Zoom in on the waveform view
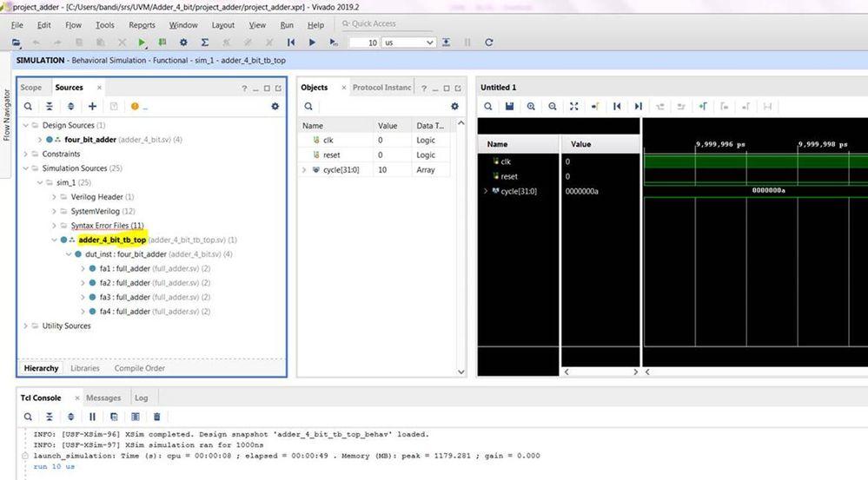The image size is (868, 480). [x=531, y=106]
